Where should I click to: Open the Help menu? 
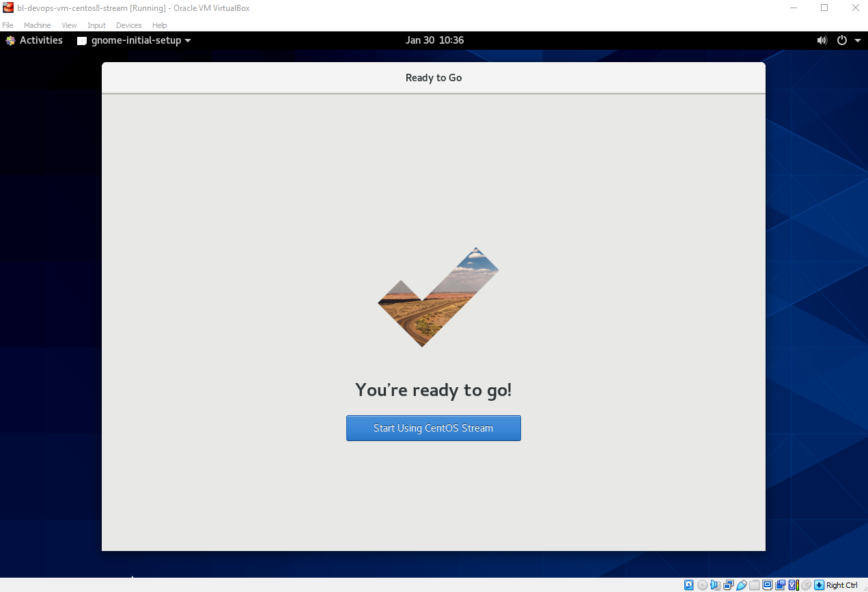pyautogui.click(x=159, y=25)
